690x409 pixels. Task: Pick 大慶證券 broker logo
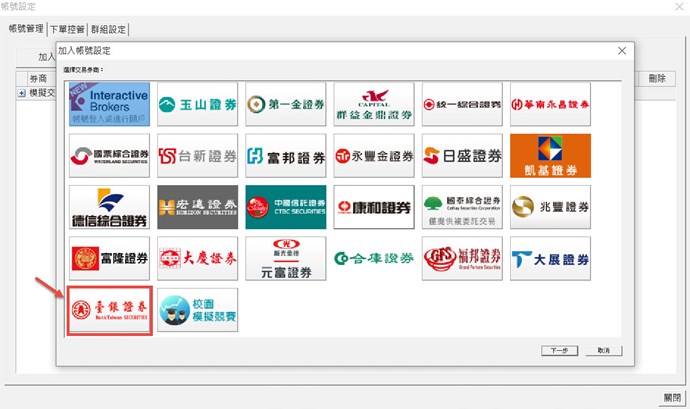coord(198,258)
